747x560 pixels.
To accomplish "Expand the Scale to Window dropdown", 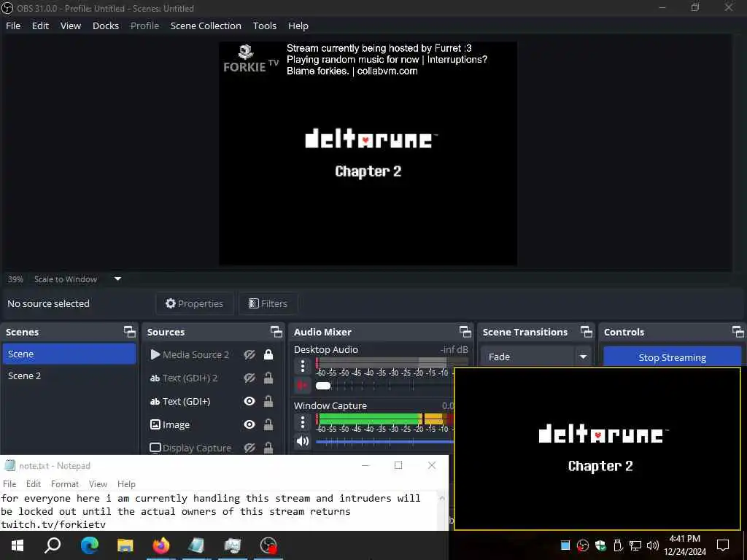I will 117,279.
